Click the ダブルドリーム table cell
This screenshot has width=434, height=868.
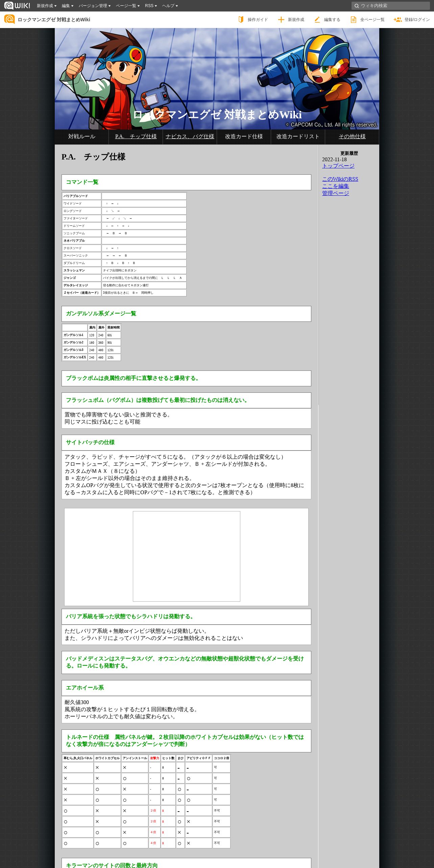pyautogui.click(x=82, y=263)
